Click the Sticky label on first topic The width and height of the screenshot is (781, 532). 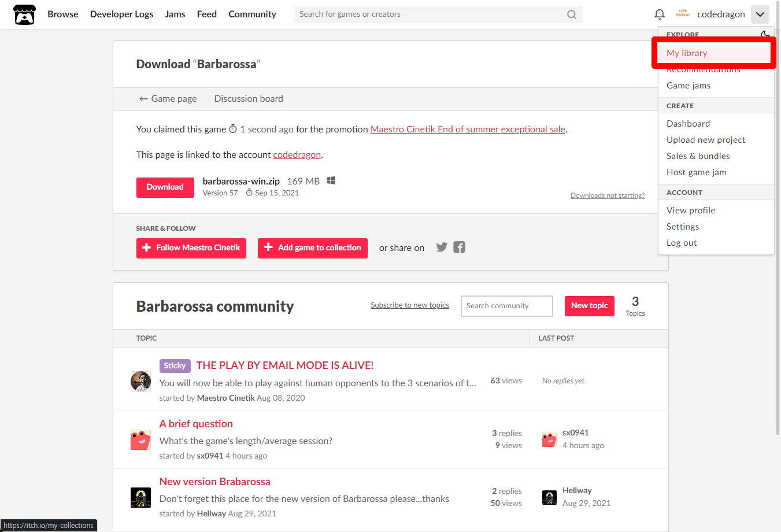pos(175,365)
